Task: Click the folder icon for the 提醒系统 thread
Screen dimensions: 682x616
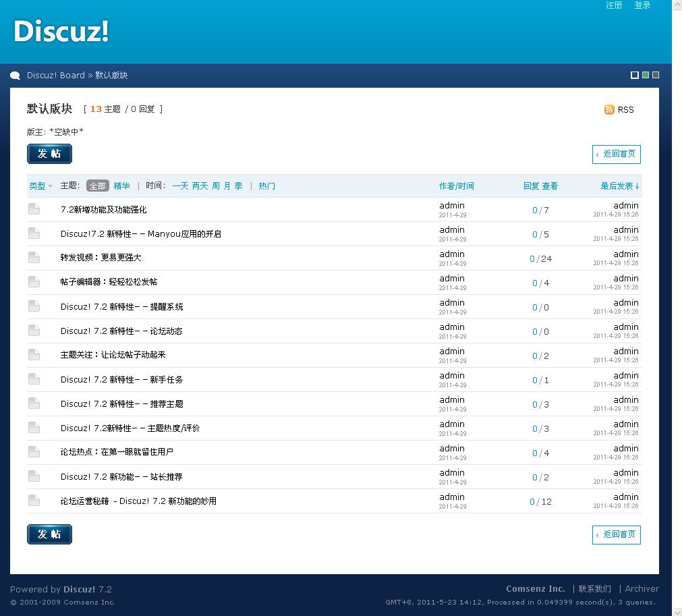Action: (x=34, y=307)
